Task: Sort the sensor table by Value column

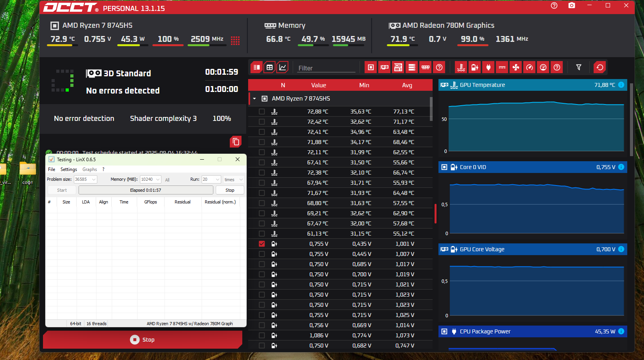Action: pyautogui.click(x=318, y=85)
